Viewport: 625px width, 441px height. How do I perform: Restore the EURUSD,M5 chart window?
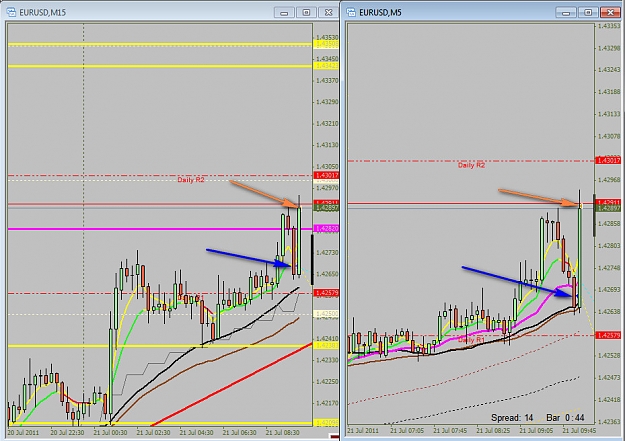pyautogui.click(x=588, y=13)
